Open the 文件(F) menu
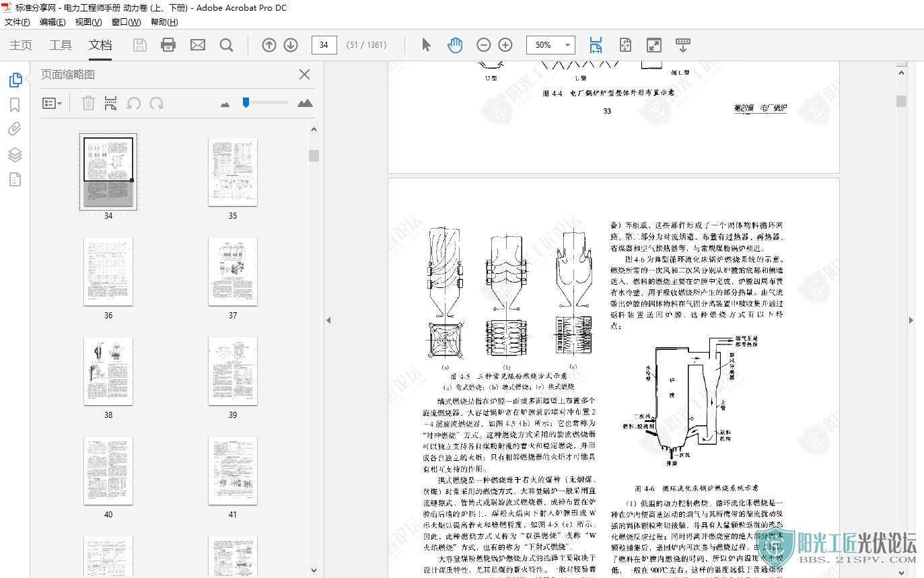This screenshot has width=924, height=578. coord(17,22)
